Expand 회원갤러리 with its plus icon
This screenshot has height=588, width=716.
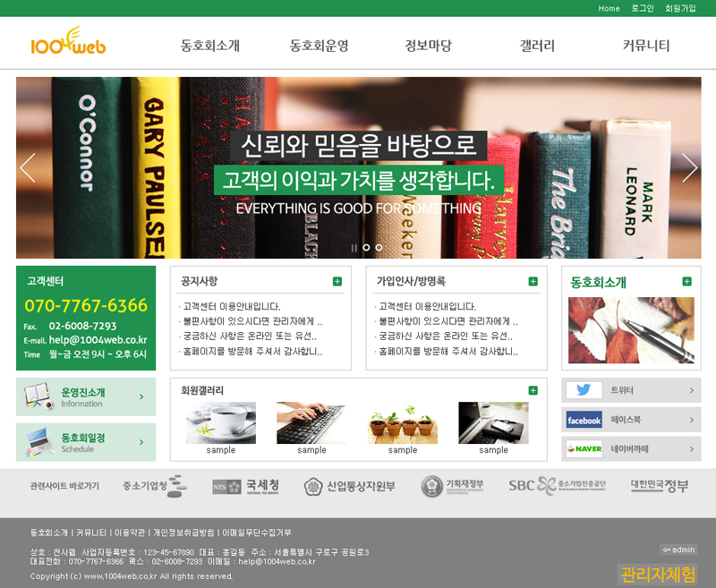coord(533,390)
